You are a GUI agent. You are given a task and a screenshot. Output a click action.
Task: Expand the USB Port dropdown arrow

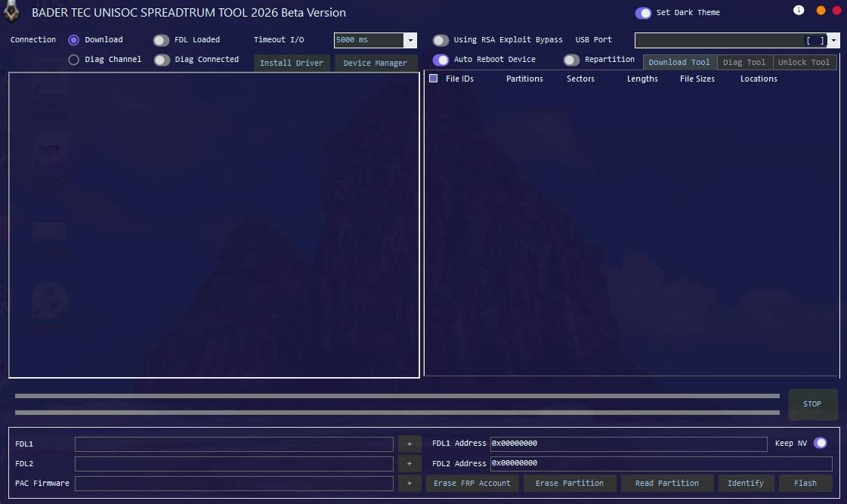(834, 41)
